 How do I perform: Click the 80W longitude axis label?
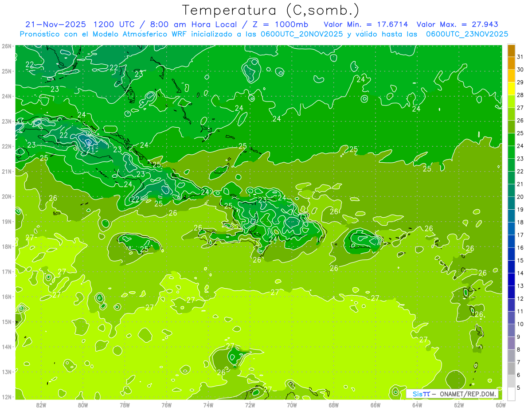(83, 404)
